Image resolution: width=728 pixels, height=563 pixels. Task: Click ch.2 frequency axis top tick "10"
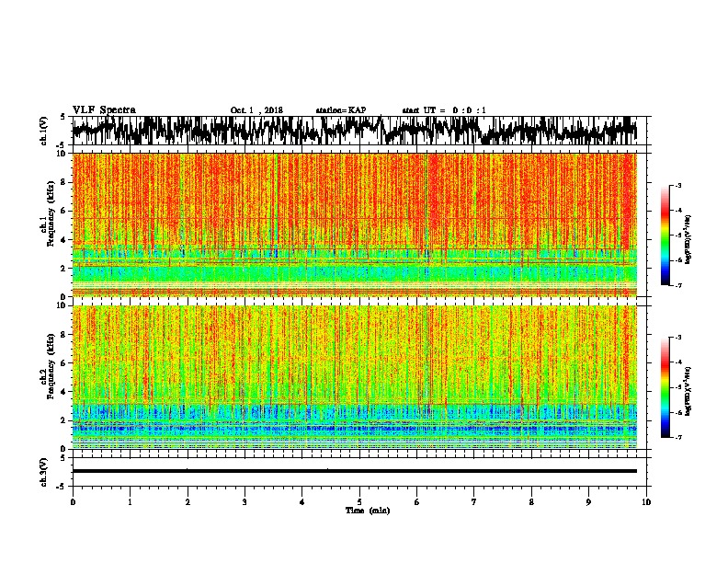63,305
